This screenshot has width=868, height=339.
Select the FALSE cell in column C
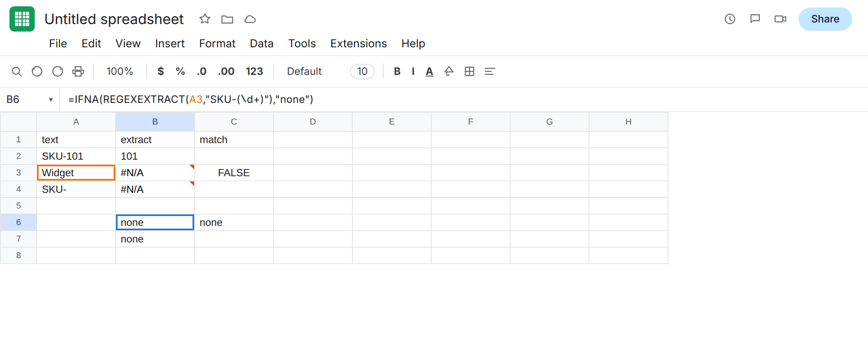pos(234,173)
